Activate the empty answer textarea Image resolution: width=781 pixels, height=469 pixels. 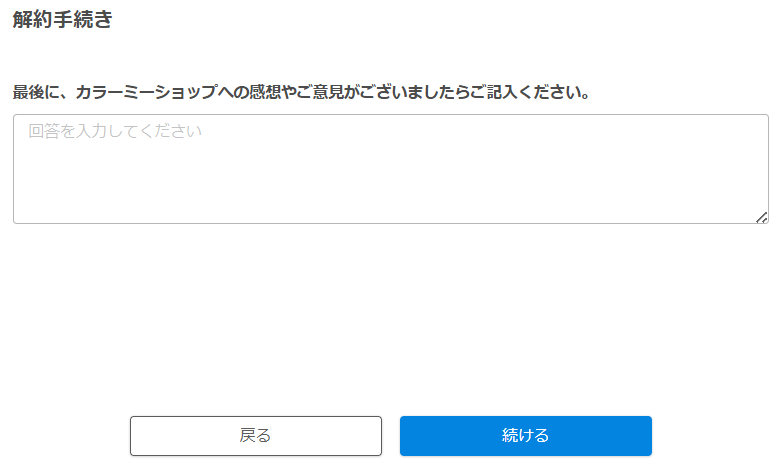coord(390,169)
